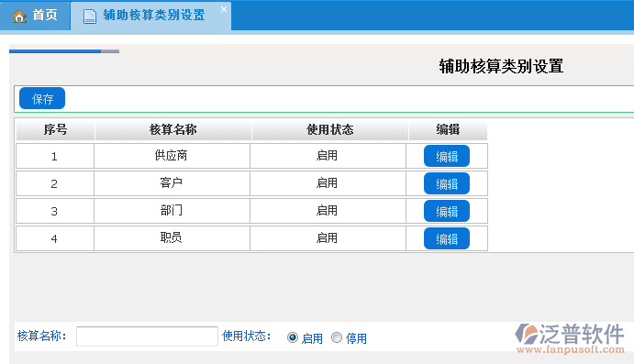
Task: Click the blue progress bar under tabs
Action: (55, 51)
